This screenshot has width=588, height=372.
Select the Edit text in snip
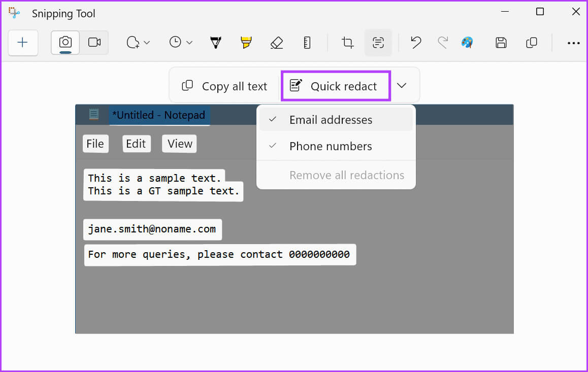(136, 144)
